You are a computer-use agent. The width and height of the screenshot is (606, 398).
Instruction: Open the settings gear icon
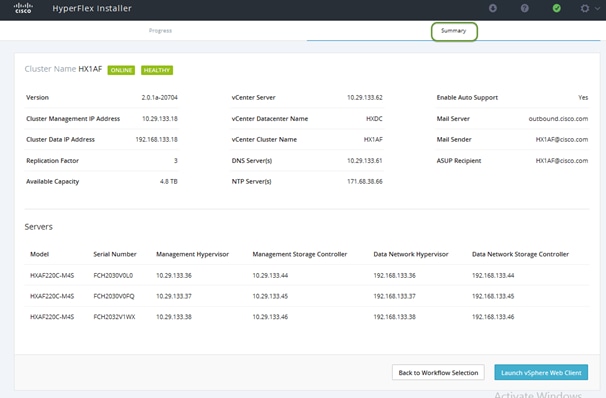click(x=585, y=8)
